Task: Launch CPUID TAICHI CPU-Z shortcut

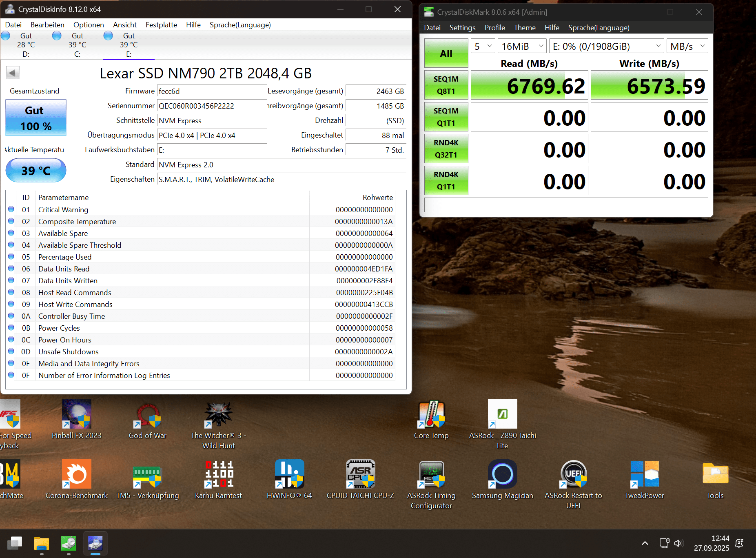Action: click(x=361, y=479)
